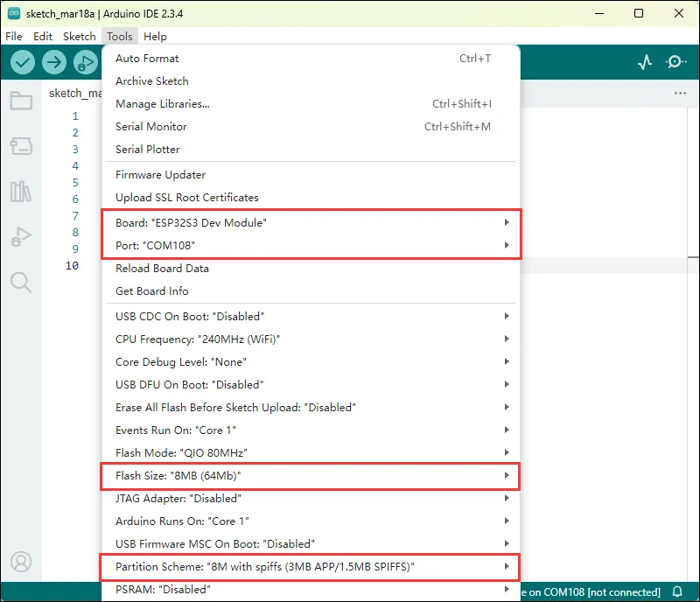Expand USB DFU On Boot submenu
This screenshot has height=602, width=700.
tap(311, 385)
